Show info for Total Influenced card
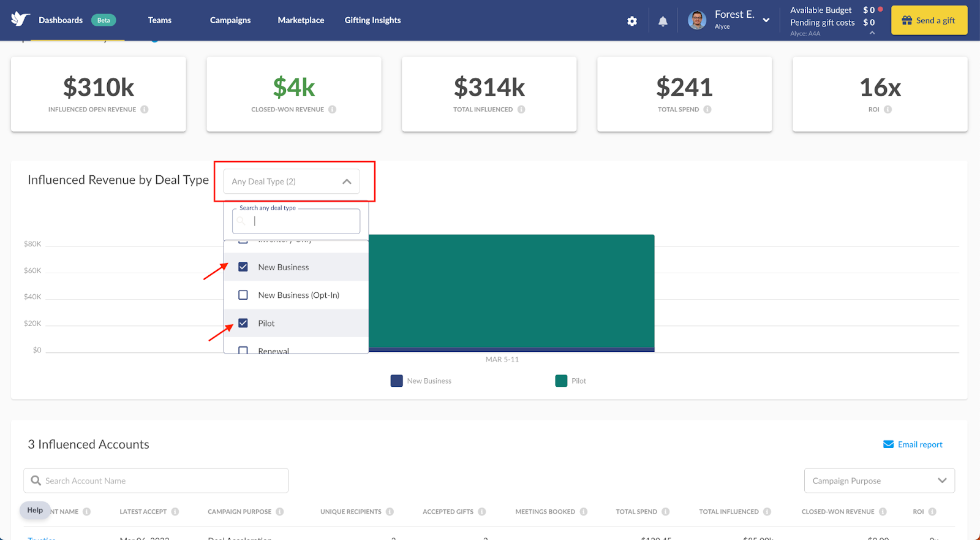Viewport: 980px width, 540px height. pyautogui.click(x=521, y=110)
